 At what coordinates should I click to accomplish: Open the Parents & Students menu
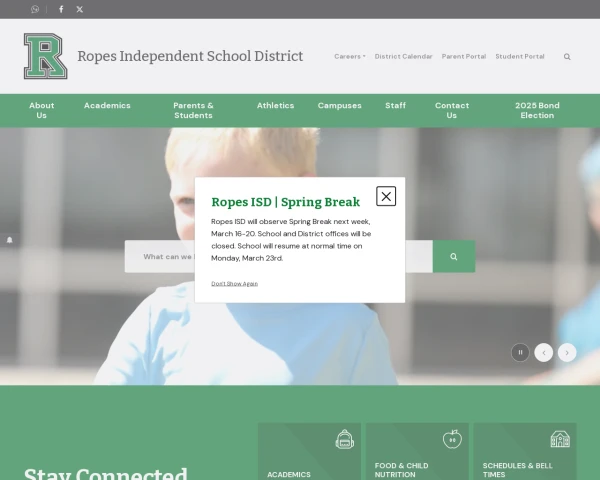pos(193,110)
